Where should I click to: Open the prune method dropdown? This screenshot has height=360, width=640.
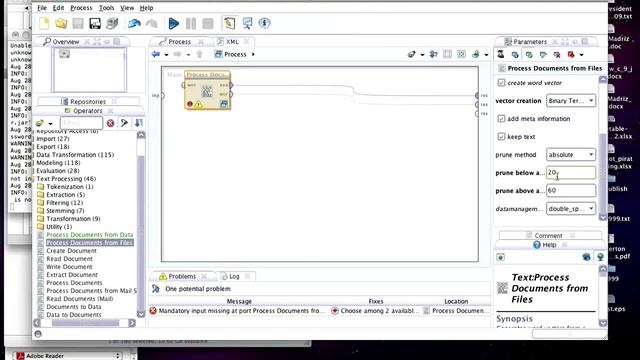(571, 155)
